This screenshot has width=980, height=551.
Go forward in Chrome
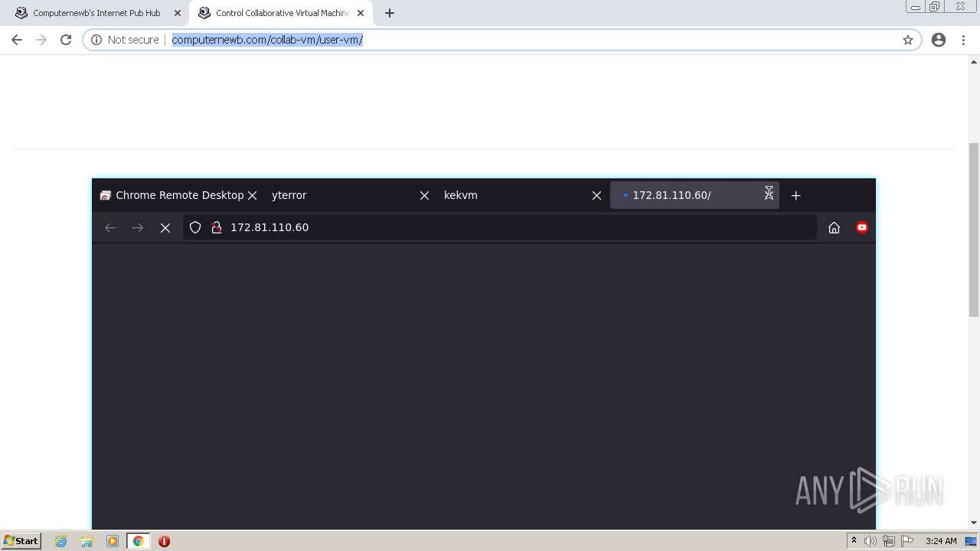[41, 40]
